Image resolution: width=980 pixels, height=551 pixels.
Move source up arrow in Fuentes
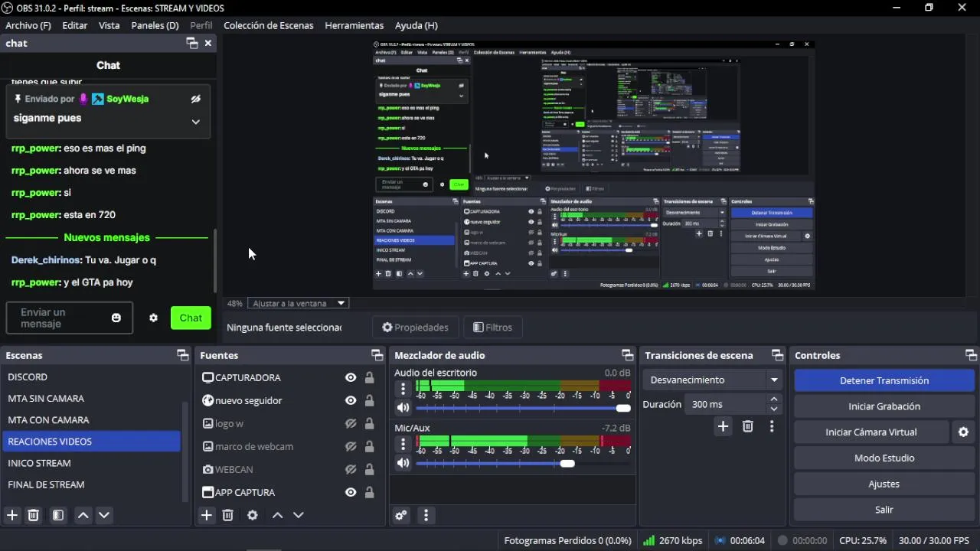coord(278,515)
